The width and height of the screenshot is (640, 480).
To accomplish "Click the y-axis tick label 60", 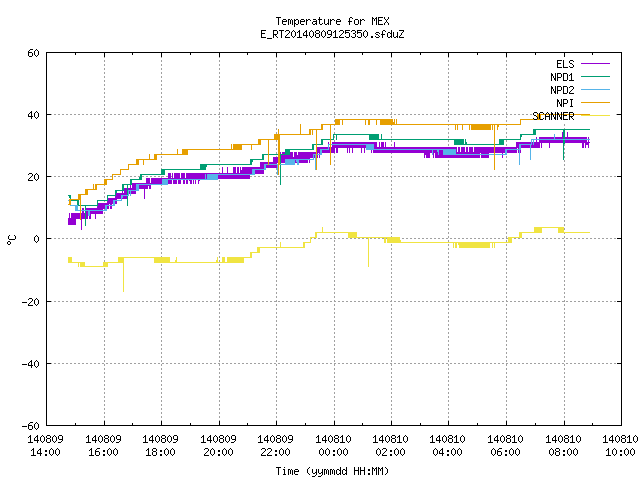I will pos(33,53).
